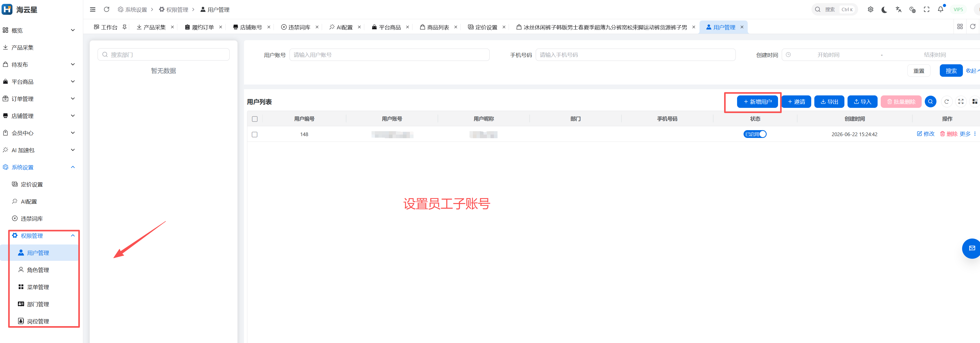Open 角色管理 in the sidebar
This screenshot has height=343, width=980.
(38, 270)
